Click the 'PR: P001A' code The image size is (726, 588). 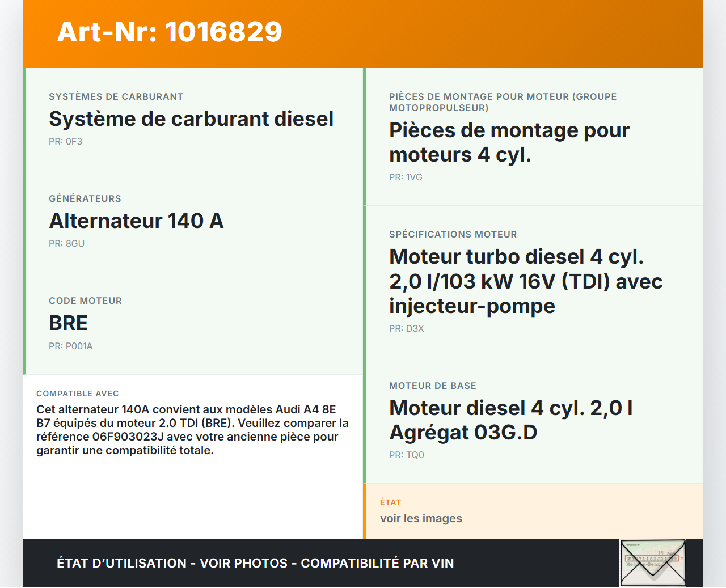click(x=70, y=346)
